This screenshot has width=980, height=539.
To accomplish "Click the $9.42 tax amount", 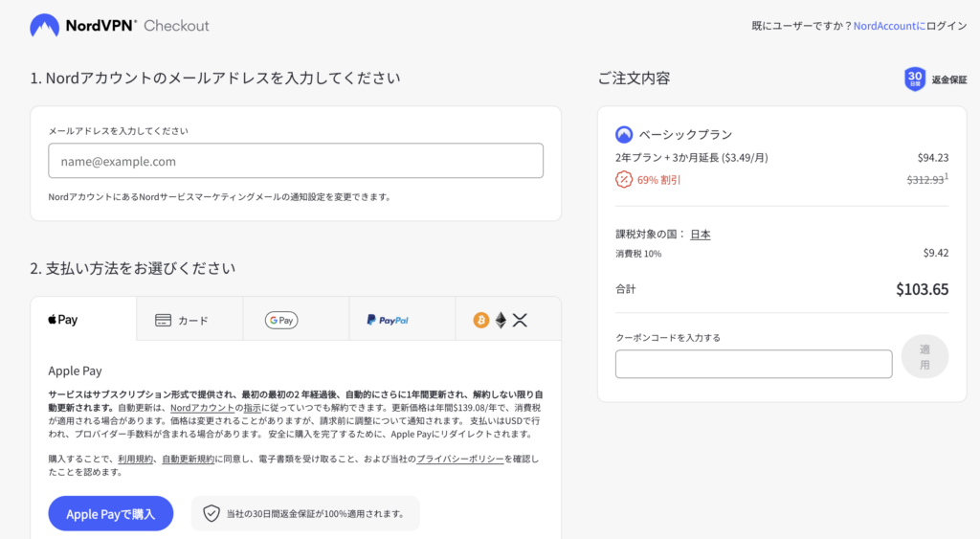I will [936, 253].
